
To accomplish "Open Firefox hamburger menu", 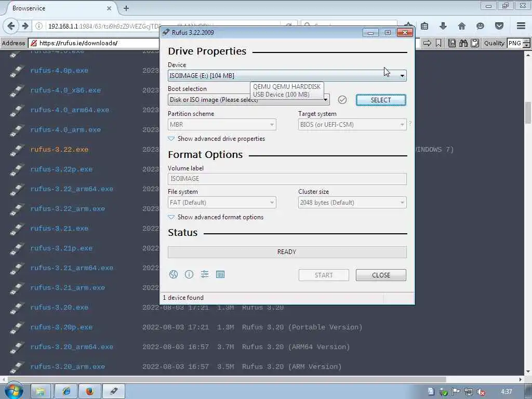I will point(521,26).
